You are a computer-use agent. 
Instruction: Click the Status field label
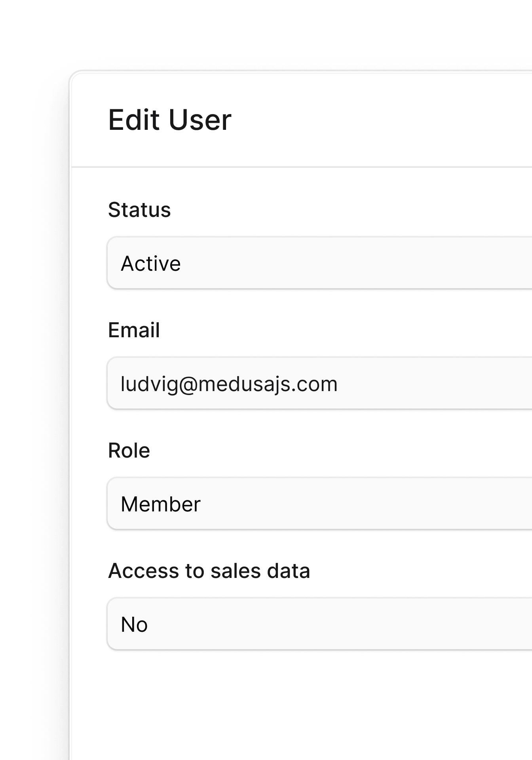pyautogui.click(x=139, y=210)
